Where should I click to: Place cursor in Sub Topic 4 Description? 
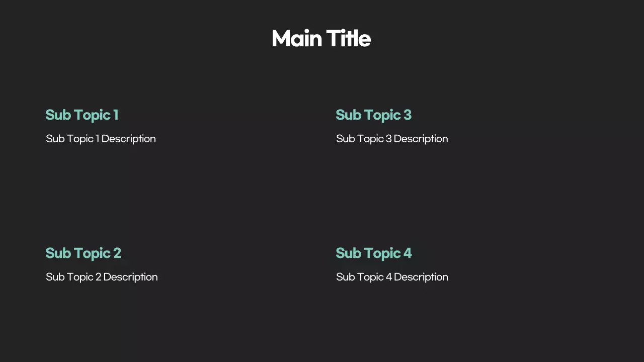point(392,277)
